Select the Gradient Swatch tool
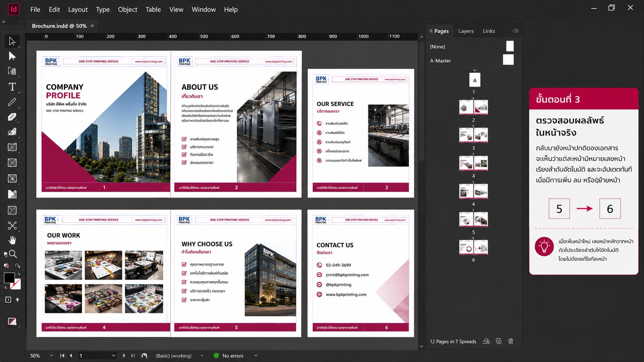 (x=12, y=194)
